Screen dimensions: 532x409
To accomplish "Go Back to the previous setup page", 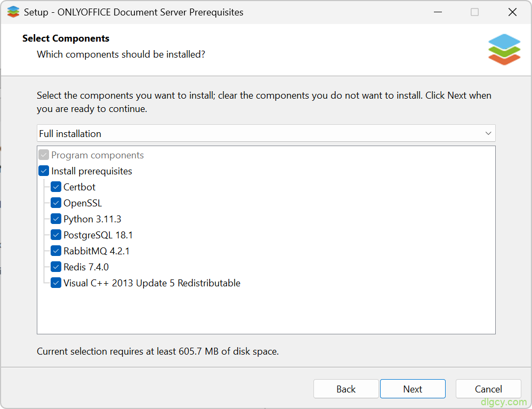I will (x=346, y=389).
